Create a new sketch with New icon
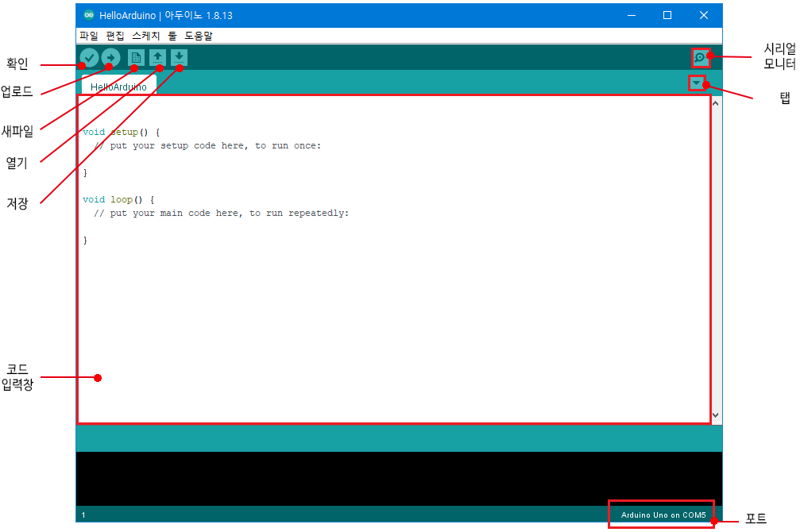The height and width of the screenshot is (532, 804). (x=137, y=57)
